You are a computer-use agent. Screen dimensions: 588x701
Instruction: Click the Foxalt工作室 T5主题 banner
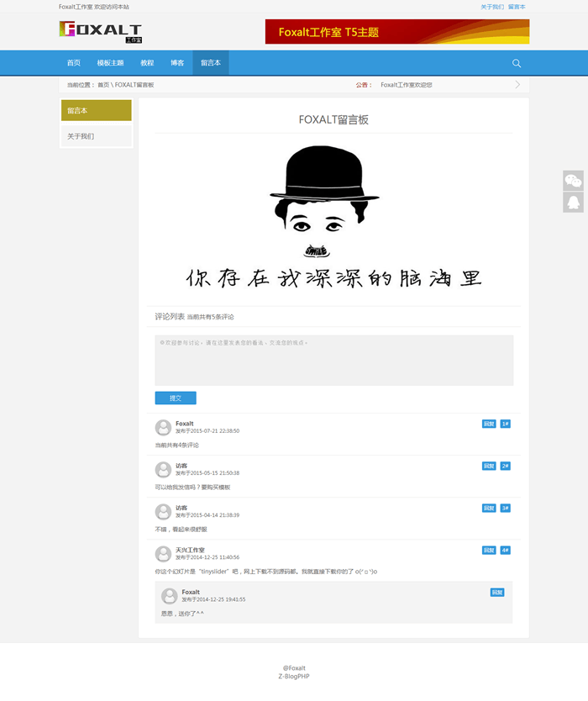(x=397, y=32)
